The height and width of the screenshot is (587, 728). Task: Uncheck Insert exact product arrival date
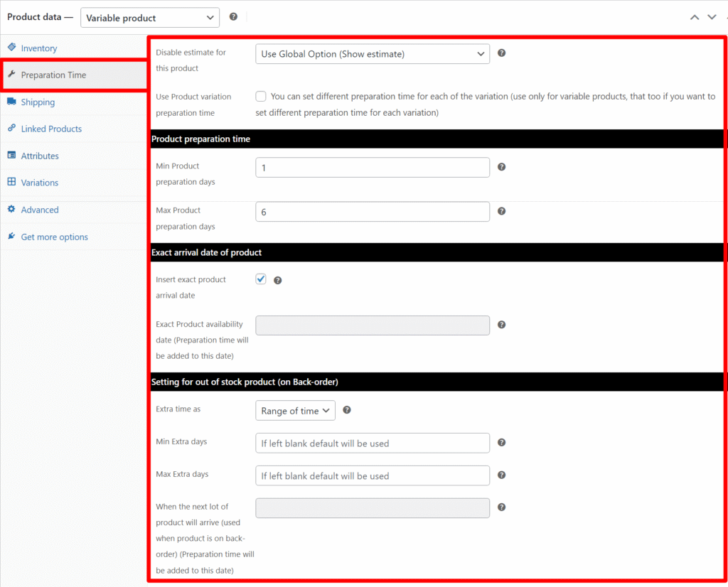coord(261,279)
